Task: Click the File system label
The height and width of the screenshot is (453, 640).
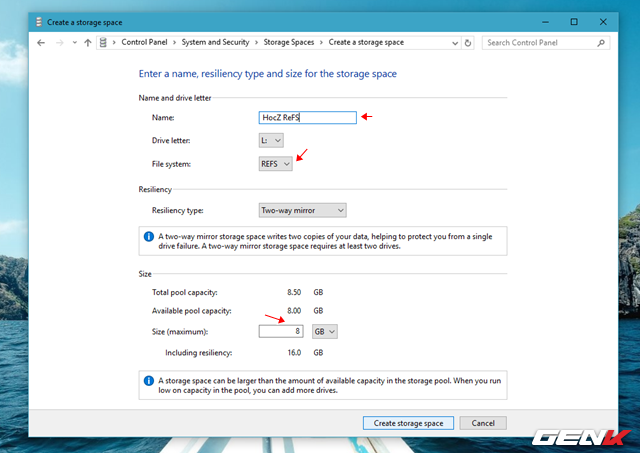Action: tap(171, 164)
